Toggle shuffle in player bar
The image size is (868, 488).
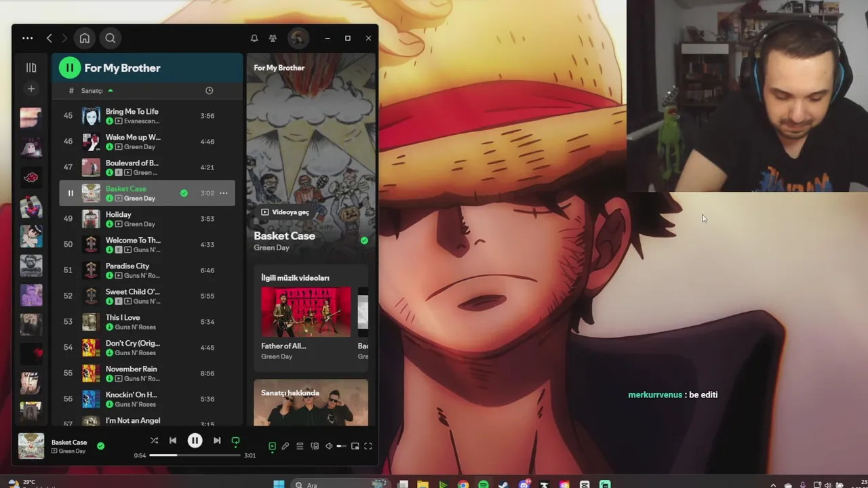pos(154,441)
